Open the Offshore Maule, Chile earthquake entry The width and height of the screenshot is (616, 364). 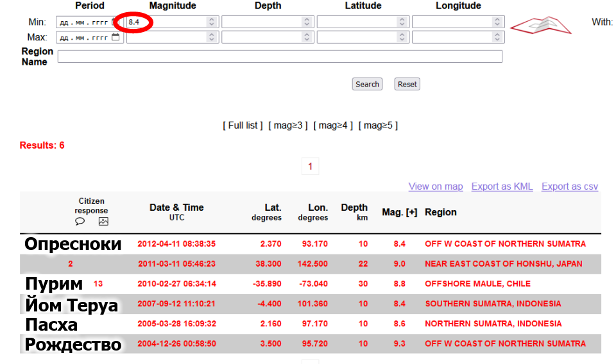point(477,284)
